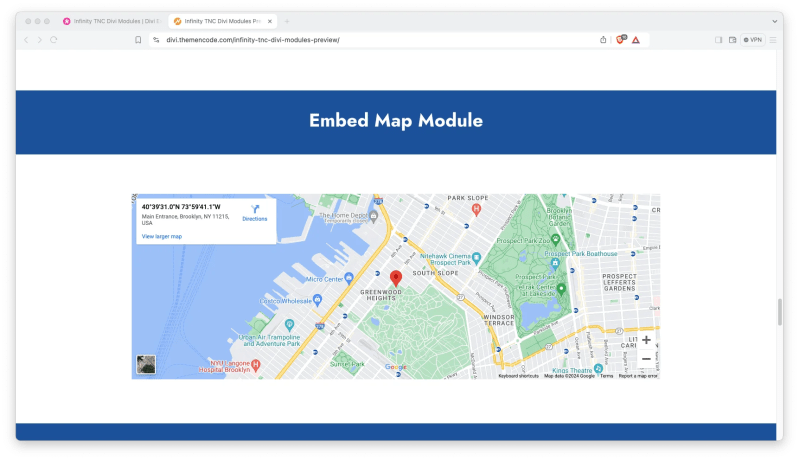Click the WINDSOR TERRACE label

tap(499, 320)
